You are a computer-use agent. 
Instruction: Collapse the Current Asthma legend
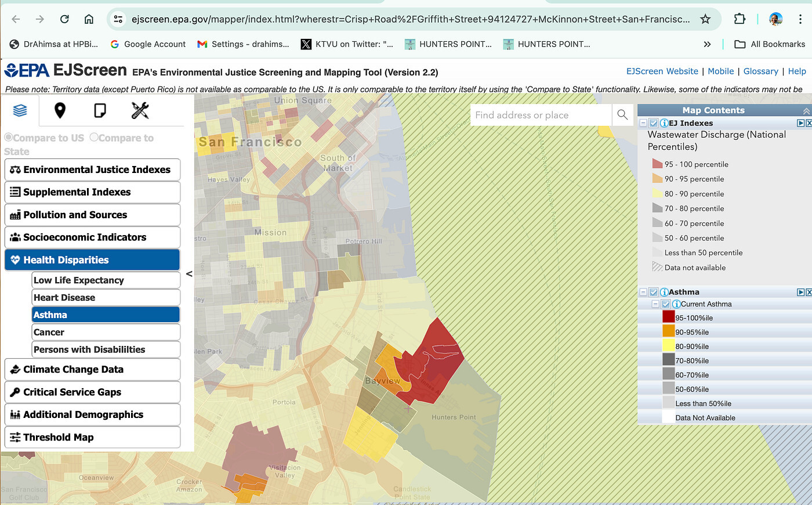coord(655,304)
